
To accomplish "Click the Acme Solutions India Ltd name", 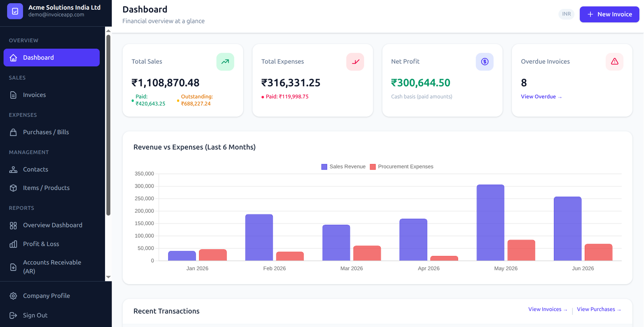I will (x=64, y=8).
